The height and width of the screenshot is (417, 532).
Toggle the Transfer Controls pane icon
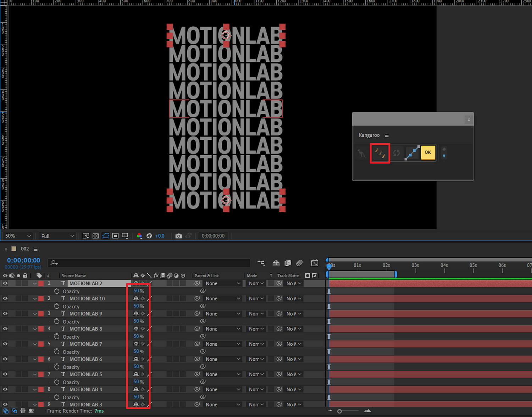point(15,411)
